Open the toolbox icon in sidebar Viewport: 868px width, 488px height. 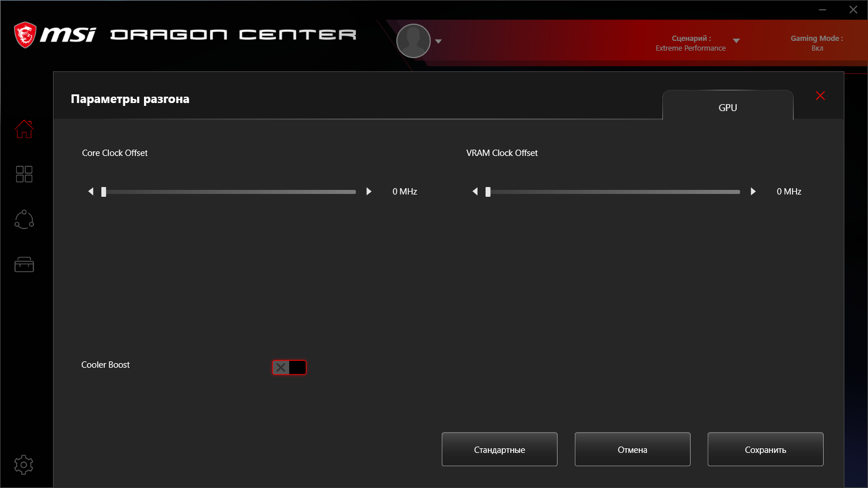tap(24, 264)
